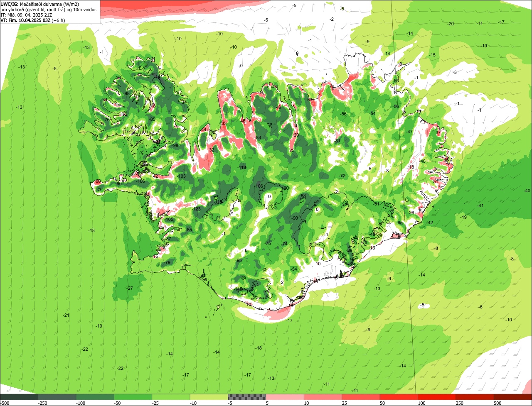Viewport: 532px width, 406px height.
Task: Click the darkest red legend band between 250 and 500
Action: [x=475, y=397]
